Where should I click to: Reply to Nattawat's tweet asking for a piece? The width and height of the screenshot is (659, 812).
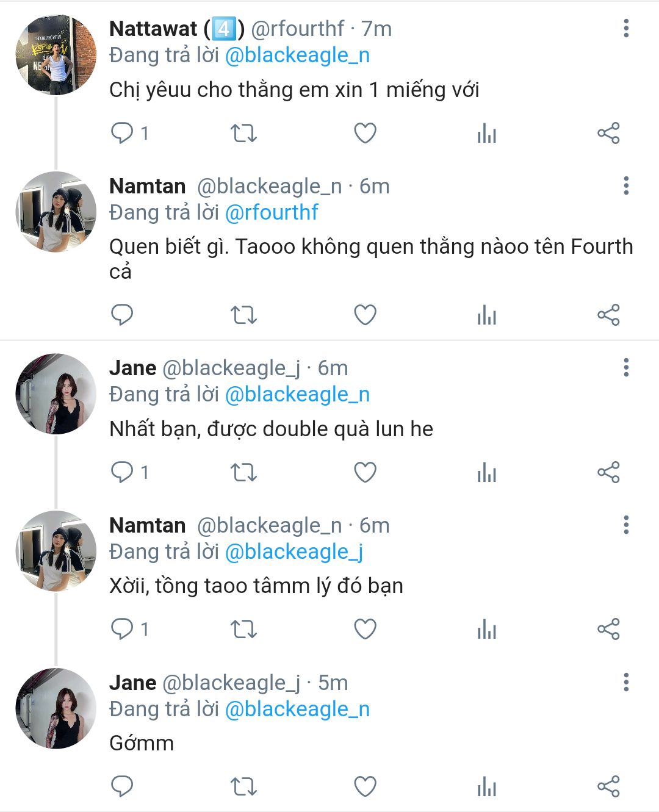pos(122,132)
